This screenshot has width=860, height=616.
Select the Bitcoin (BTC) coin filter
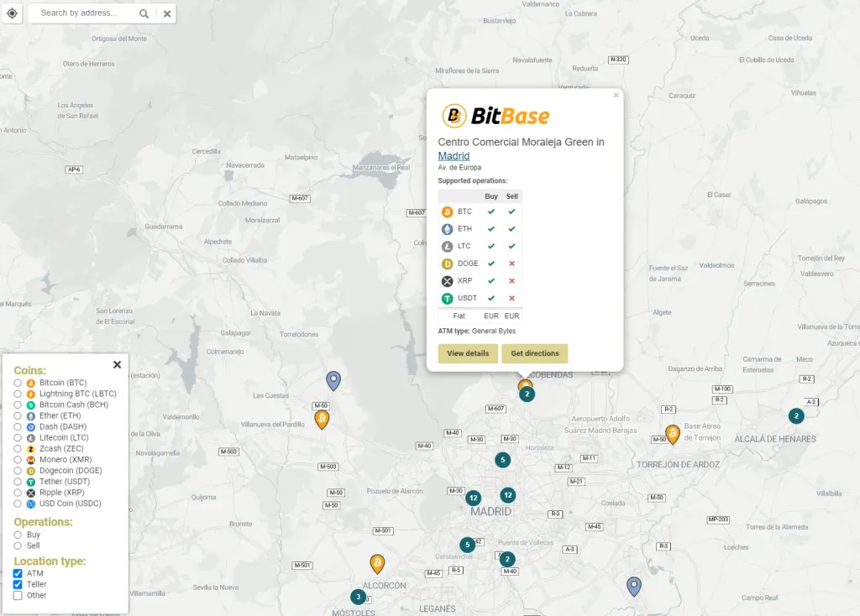[x=18, y=383]
